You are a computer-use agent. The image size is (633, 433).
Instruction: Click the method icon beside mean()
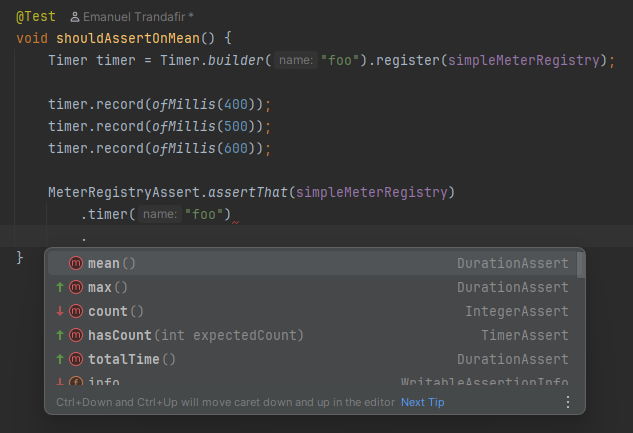tap(76, 264)
